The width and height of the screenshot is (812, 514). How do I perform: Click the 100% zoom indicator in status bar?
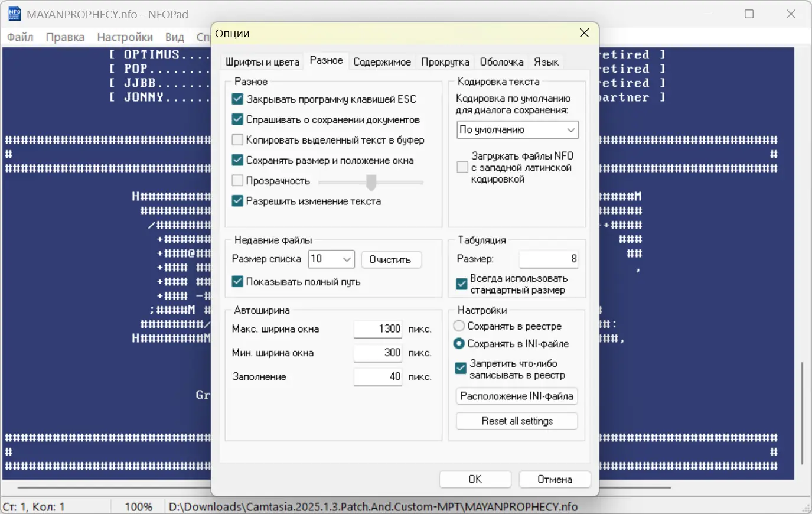[139, 507]
